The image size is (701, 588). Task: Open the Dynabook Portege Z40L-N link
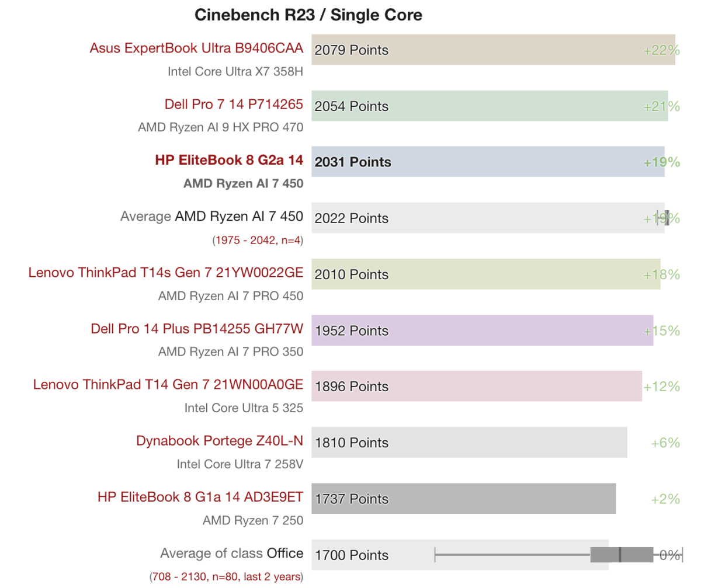[x=220, y=441]
